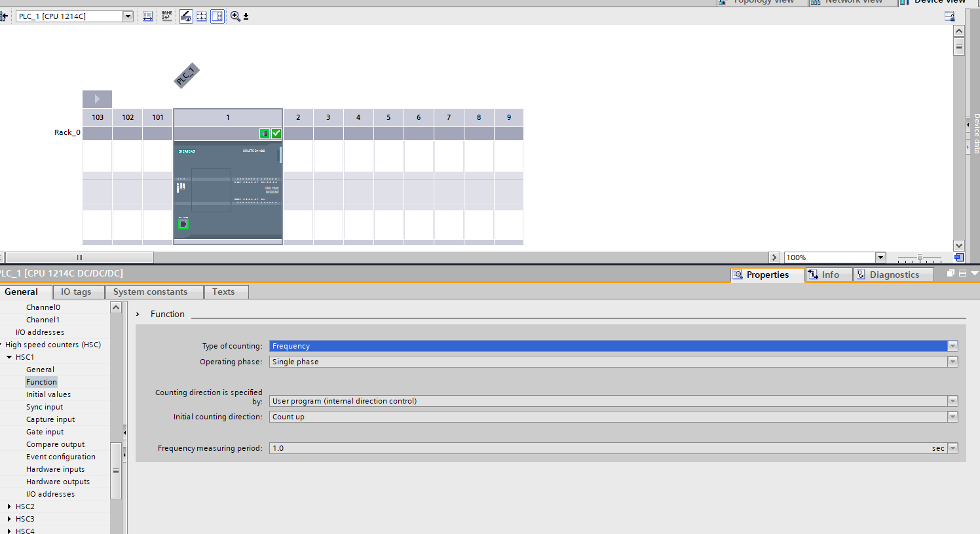Viewport: 980px width, 534px height.
Task: Switch to the Properties tab
Action: [768, 275]
